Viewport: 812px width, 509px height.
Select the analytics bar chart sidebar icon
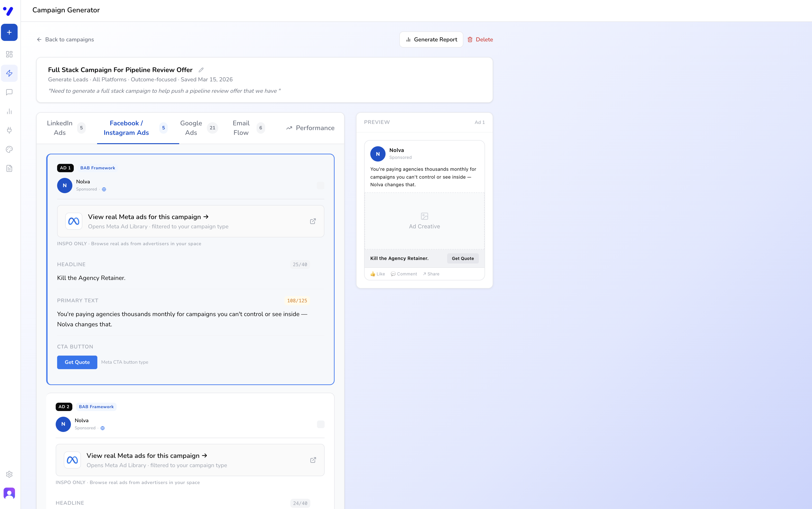pos(9,111)
